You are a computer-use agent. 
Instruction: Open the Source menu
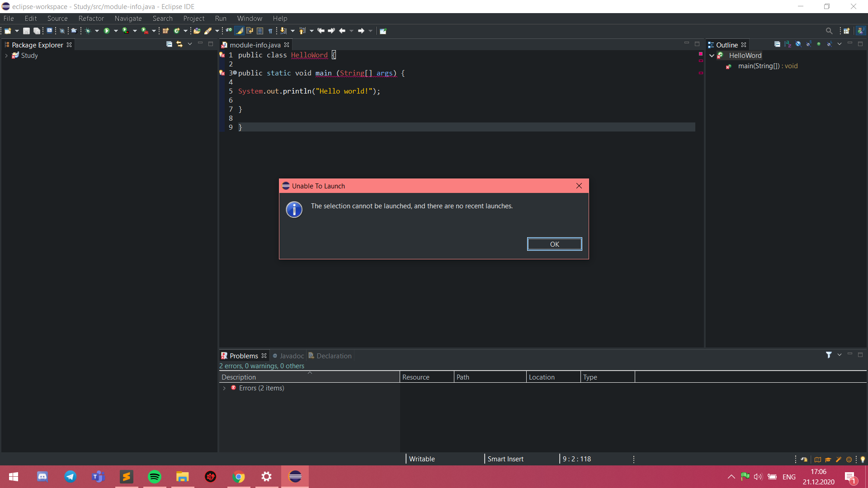tap(57, 19)
